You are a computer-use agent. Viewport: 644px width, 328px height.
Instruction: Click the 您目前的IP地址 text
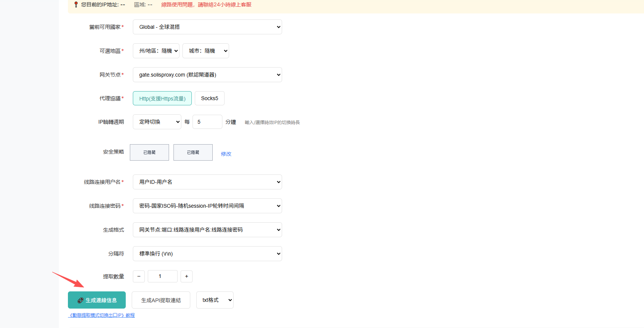click(103, 4)
